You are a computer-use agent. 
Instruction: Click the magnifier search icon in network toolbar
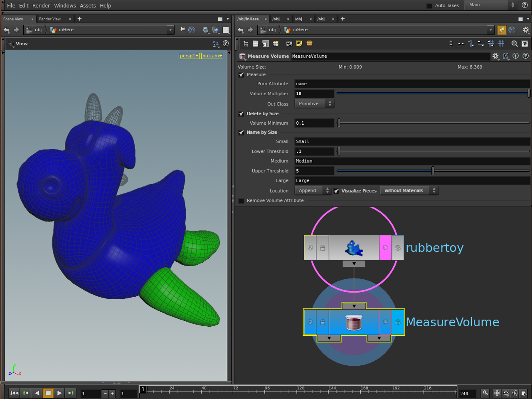514,44
